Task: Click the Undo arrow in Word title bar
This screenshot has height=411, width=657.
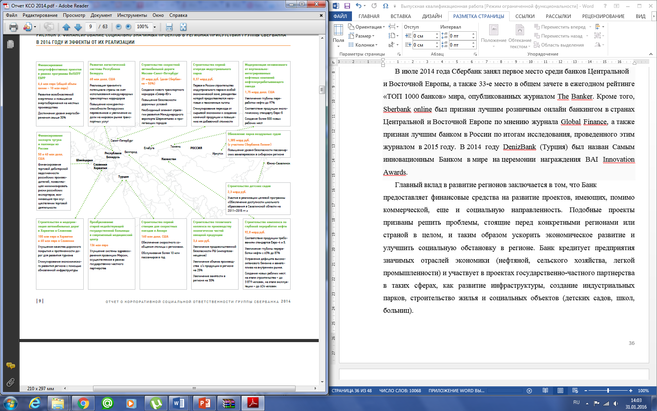Action: point(358,6)
